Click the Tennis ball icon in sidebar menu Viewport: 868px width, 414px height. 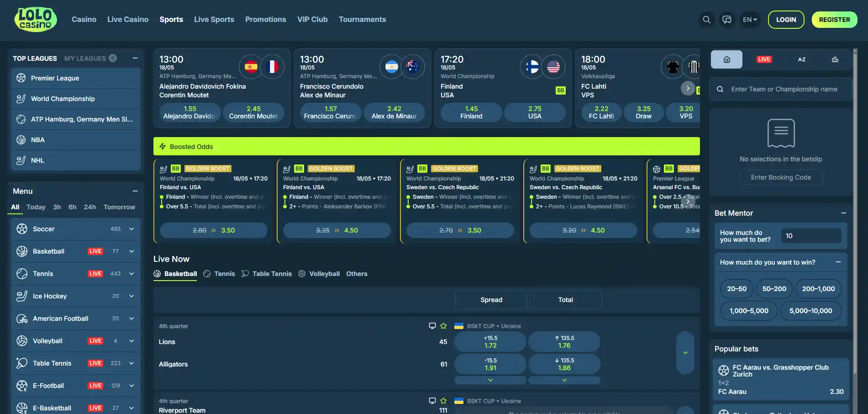tap(22, 274)
